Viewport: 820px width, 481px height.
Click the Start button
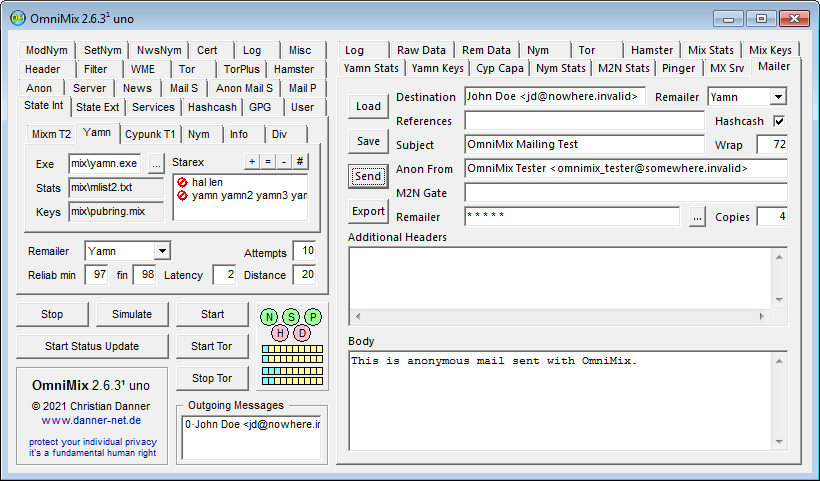[212, 314]
